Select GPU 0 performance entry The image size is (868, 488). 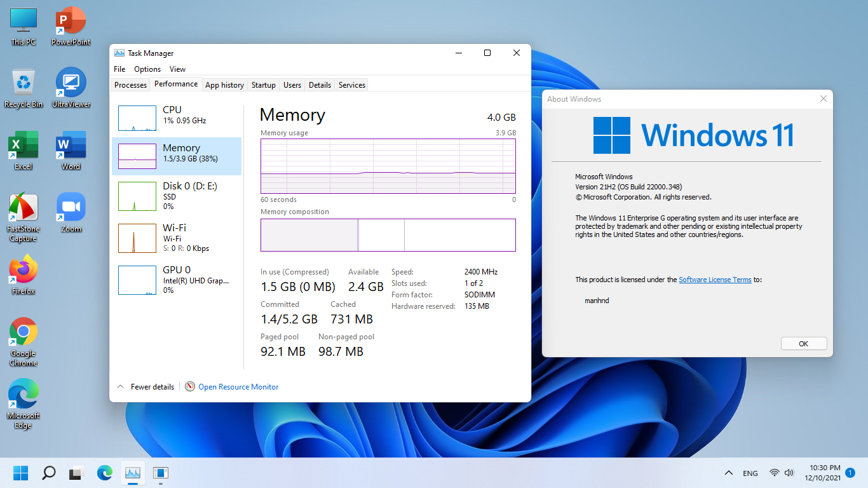tap(177, 280)
